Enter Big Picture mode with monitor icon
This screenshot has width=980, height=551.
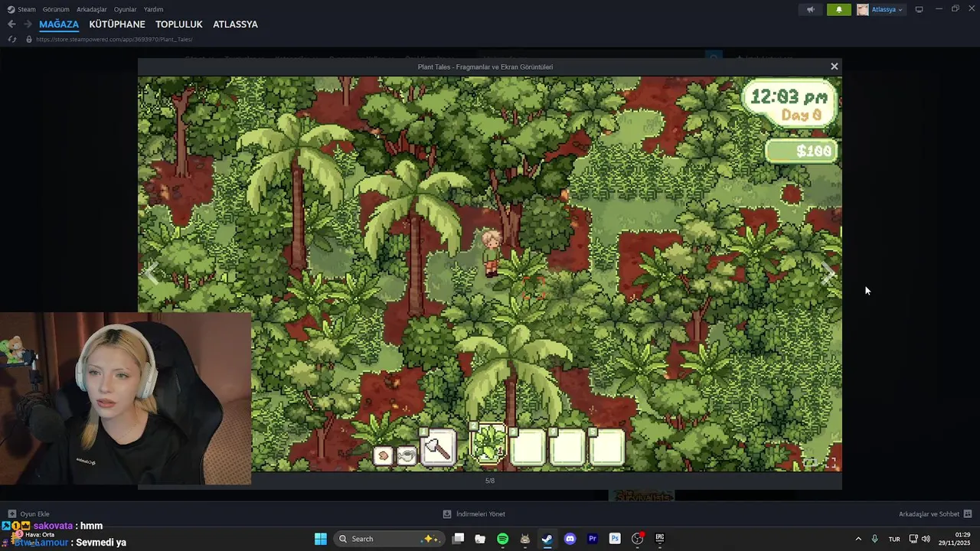919,9
